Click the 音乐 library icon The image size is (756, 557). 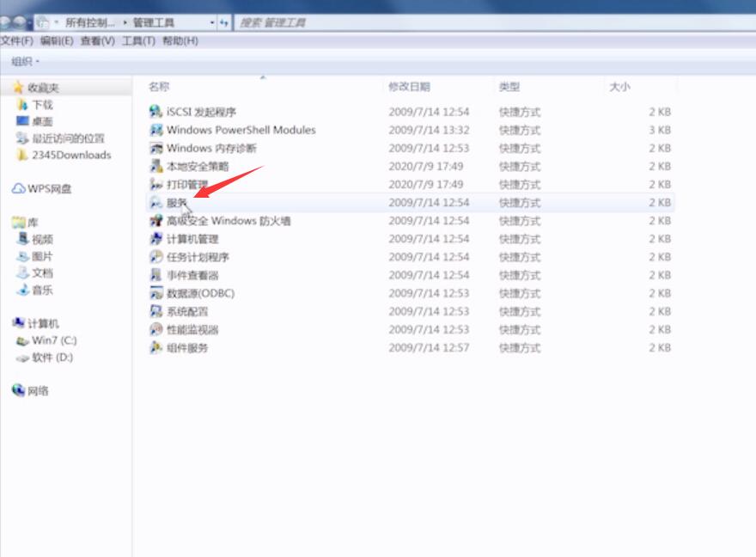point(22,290)
